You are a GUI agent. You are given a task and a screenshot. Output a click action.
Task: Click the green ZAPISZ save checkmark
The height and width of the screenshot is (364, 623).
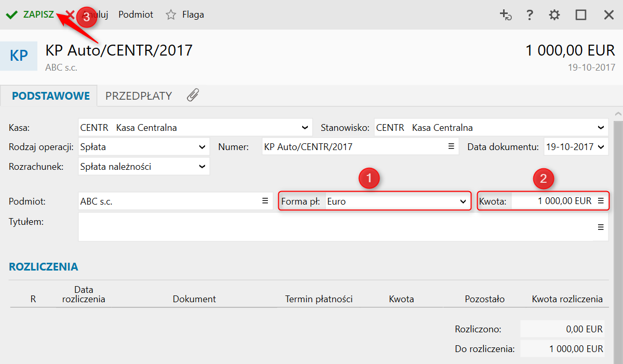coord(11,15)
